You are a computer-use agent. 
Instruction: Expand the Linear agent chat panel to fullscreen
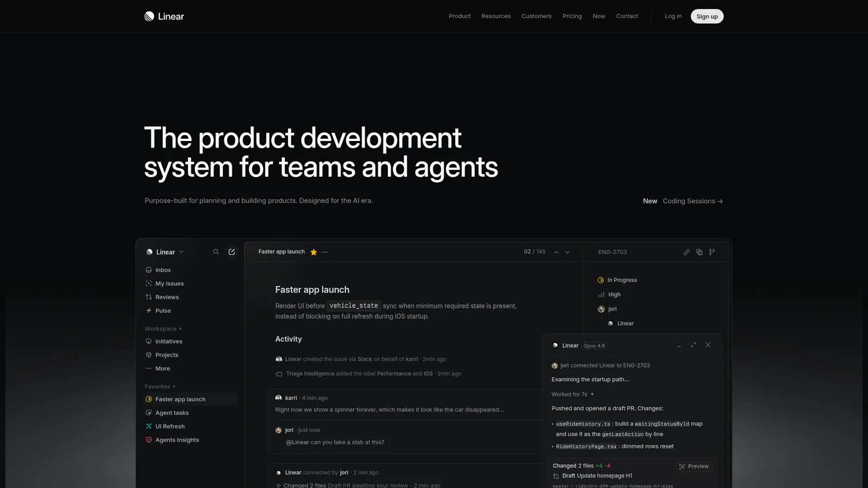click(x=693, y=345)
